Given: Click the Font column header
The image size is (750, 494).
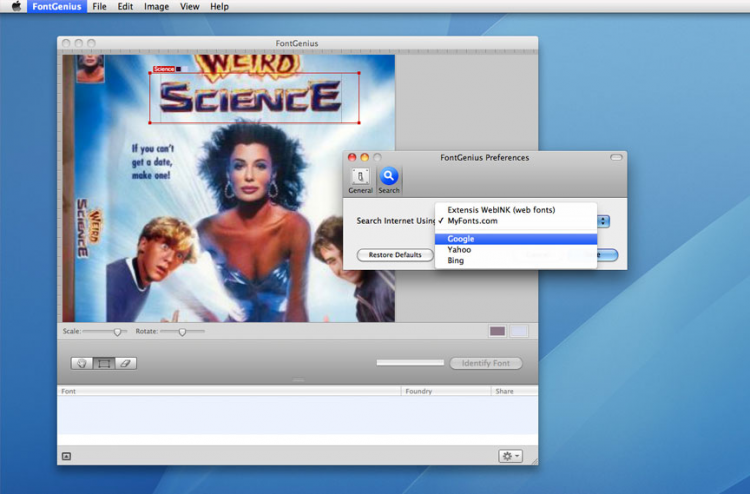Looking at the screenshot, I should (229, 391).
